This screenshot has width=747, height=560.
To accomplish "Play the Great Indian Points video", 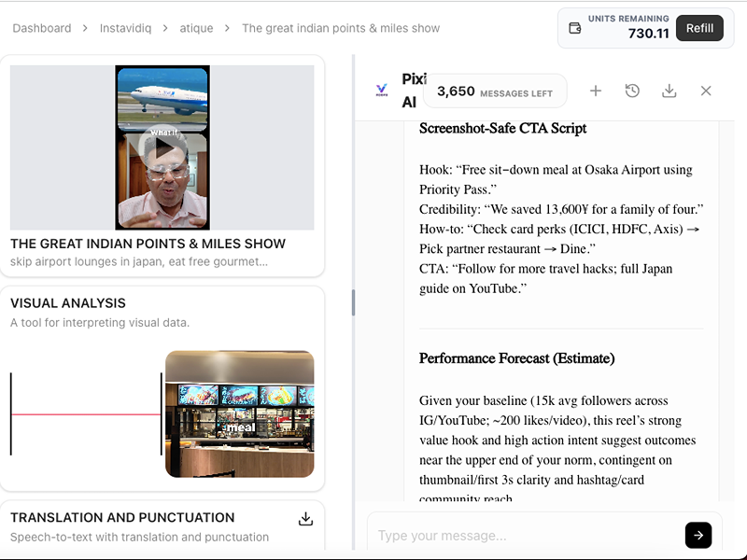I will [163, 147].
